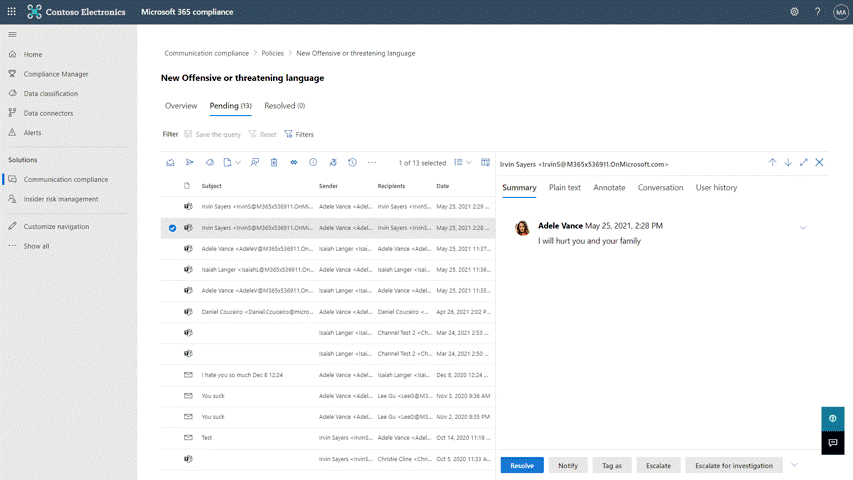Open the customize columns icon
The image size is (853, 480).
485,162
